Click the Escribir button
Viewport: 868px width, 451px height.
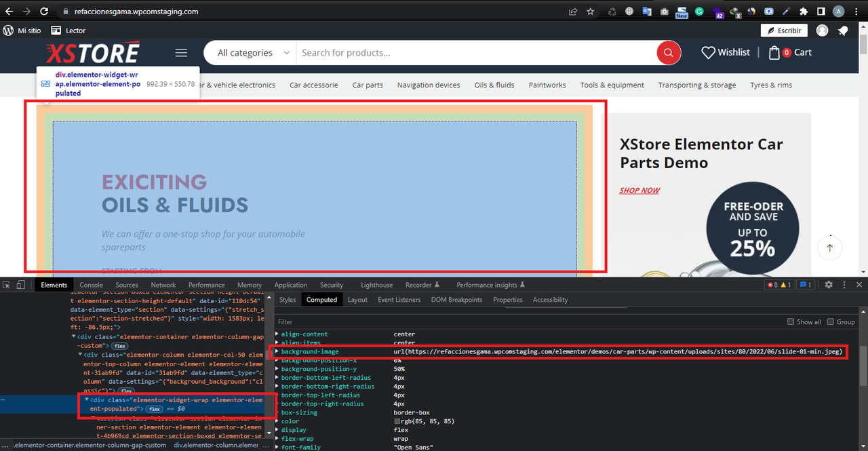pos(785,31)
